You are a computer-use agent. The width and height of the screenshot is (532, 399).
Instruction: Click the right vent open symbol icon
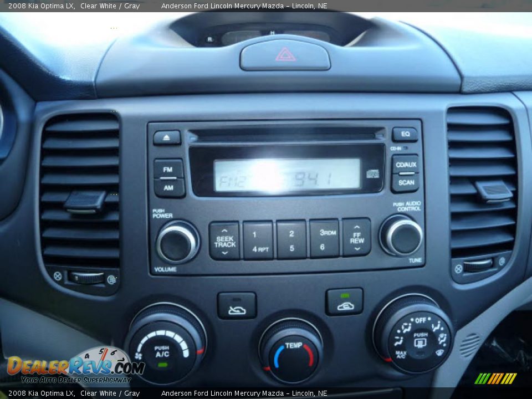point(502,261)
